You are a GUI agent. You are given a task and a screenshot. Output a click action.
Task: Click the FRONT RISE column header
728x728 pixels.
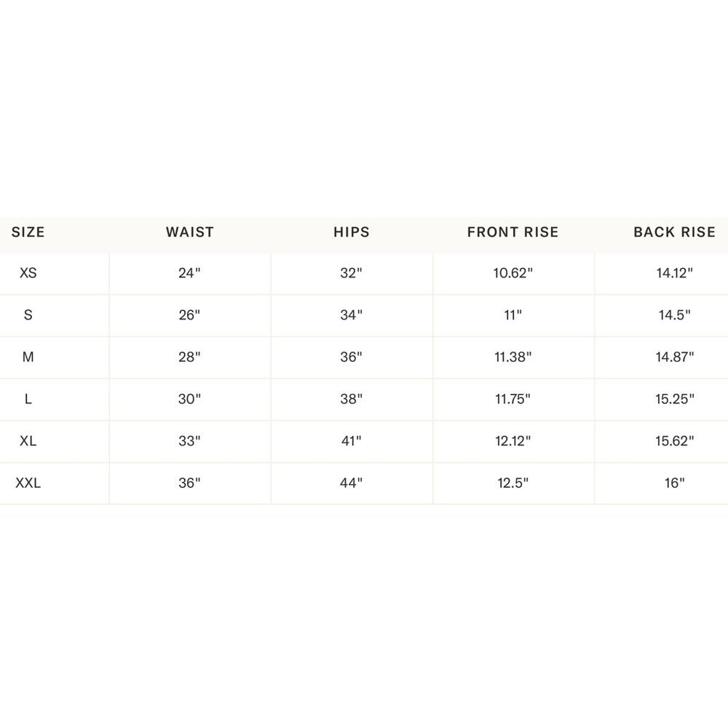(513, 232)
